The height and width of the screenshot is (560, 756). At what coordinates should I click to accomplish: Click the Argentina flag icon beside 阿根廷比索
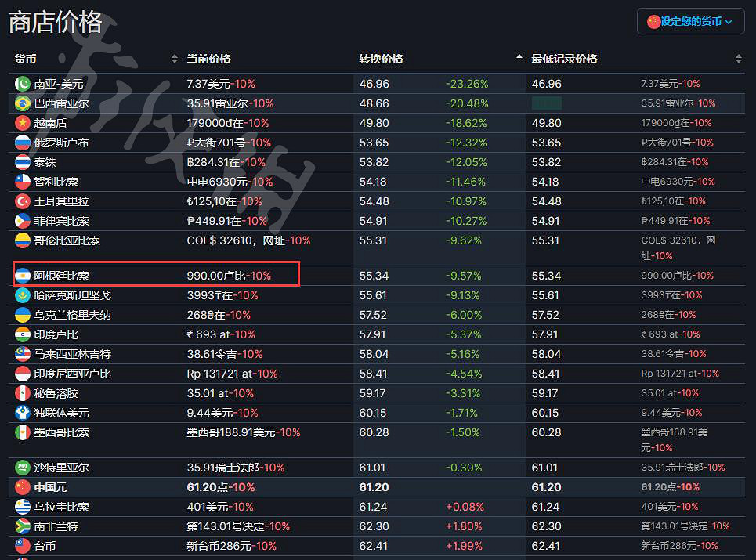[23, 276]
